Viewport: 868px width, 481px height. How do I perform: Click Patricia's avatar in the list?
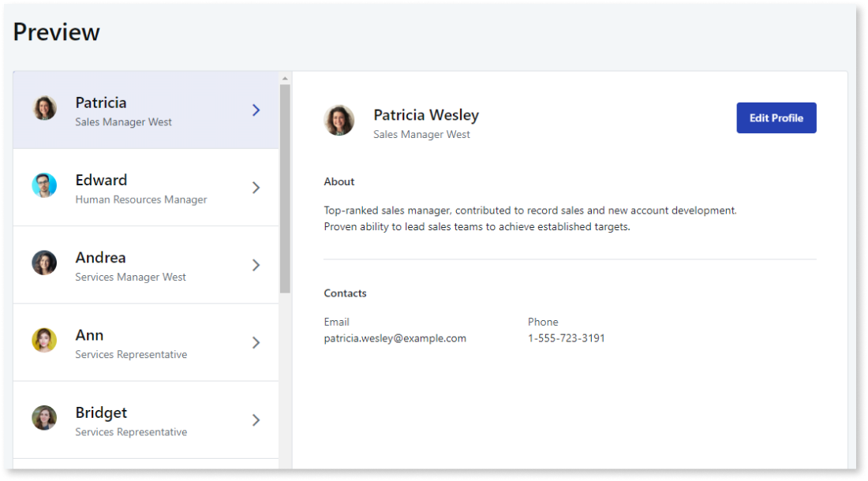(x=44, y=109)
